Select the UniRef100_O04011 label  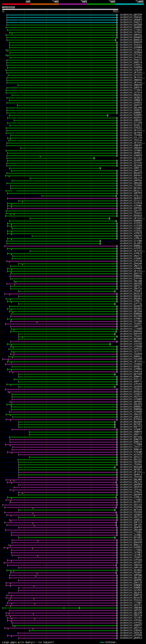[131, 45]
